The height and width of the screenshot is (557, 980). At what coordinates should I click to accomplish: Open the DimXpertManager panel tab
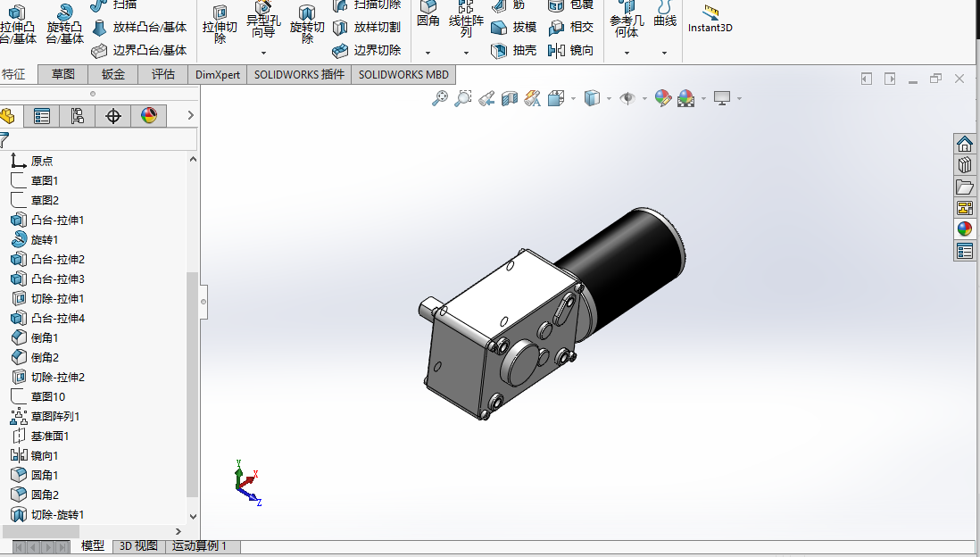(x=113, y=116)
